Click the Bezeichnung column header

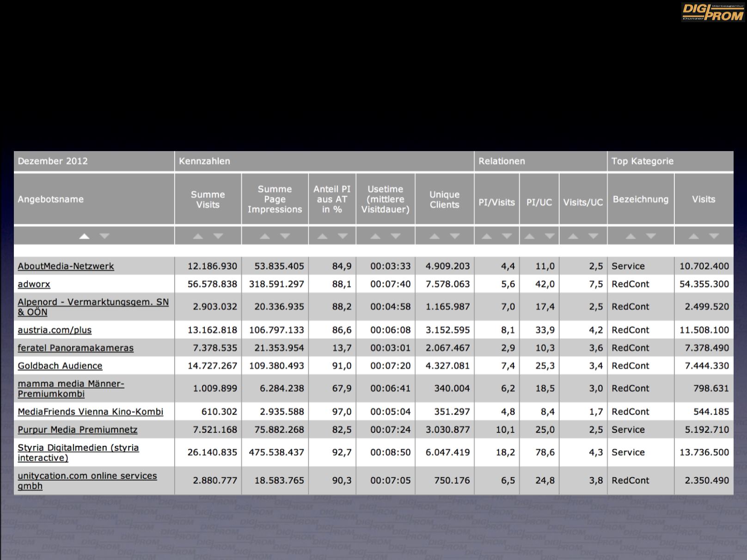tap(641, 199)
